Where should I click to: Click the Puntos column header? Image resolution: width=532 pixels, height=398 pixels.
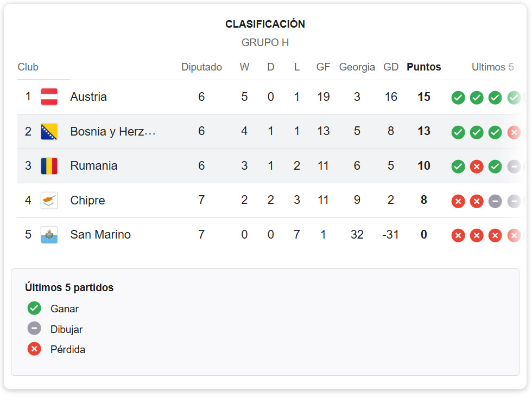(423, 67)
